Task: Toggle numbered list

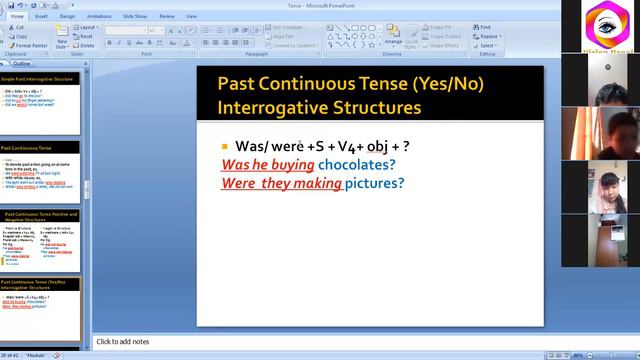Action: coord(221,31)
